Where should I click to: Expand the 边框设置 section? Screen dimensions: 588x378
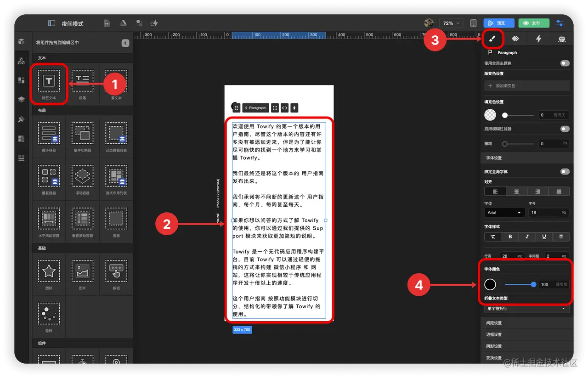[x=527, y=334]
